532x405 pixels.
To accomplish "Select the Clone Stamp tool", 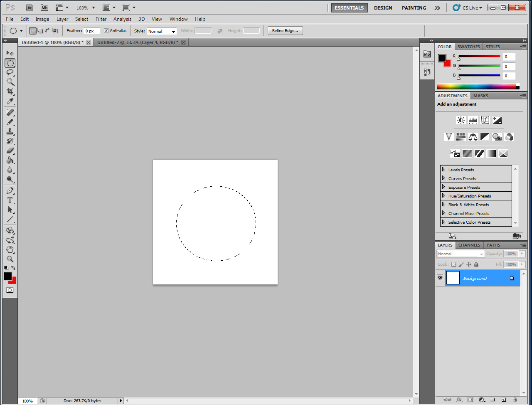I will click(x=10, y=131).
